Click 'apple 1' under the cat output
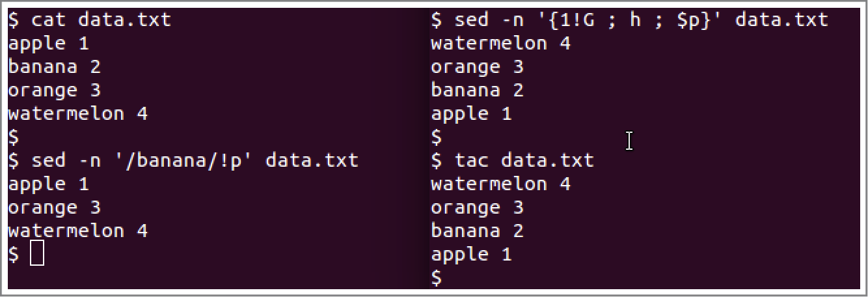Viewport: 868px width, 297px height. click(49, 43)
